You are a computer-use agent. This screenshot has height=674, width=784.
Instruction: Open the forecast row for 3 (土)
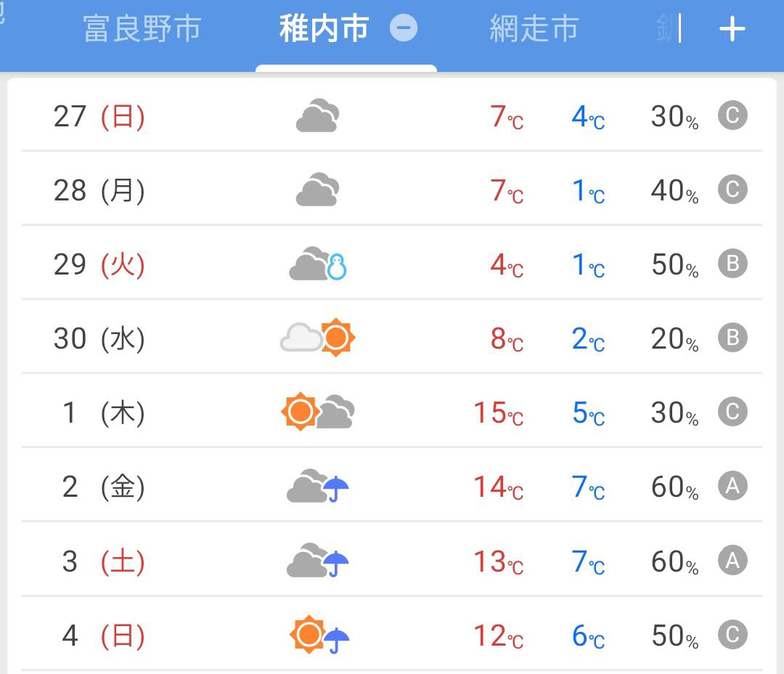coord(392,561)
